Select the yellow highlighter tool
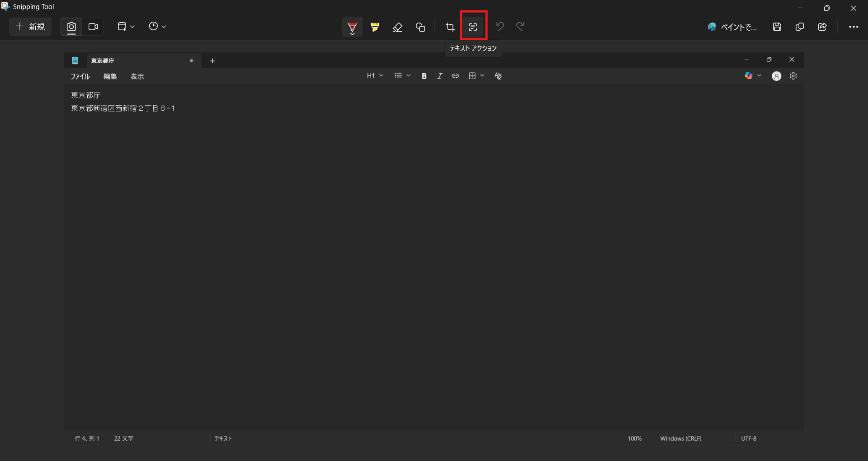The width and height of the screenshot is (868, 461). (x=375, y=27)
